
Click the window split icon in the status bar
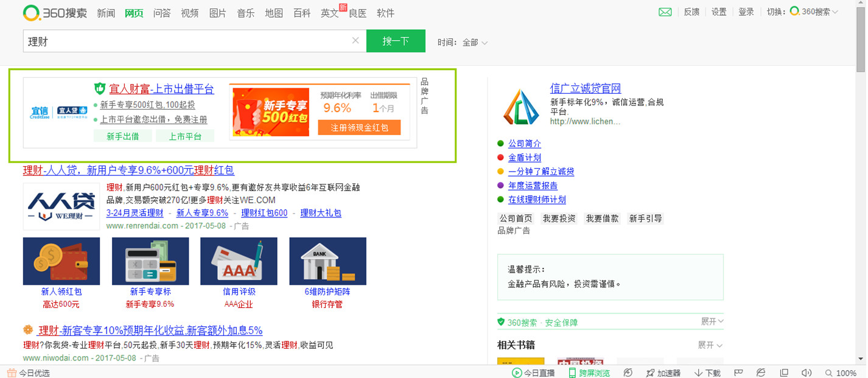[x=784, y=373]
